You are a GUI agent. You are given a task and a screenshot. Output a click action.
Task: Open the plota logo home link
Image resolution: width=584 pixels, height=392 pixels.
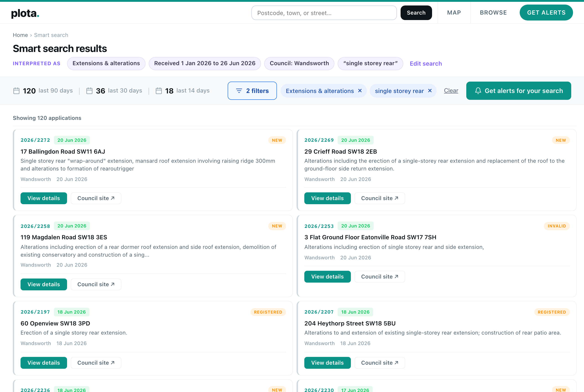25,13
